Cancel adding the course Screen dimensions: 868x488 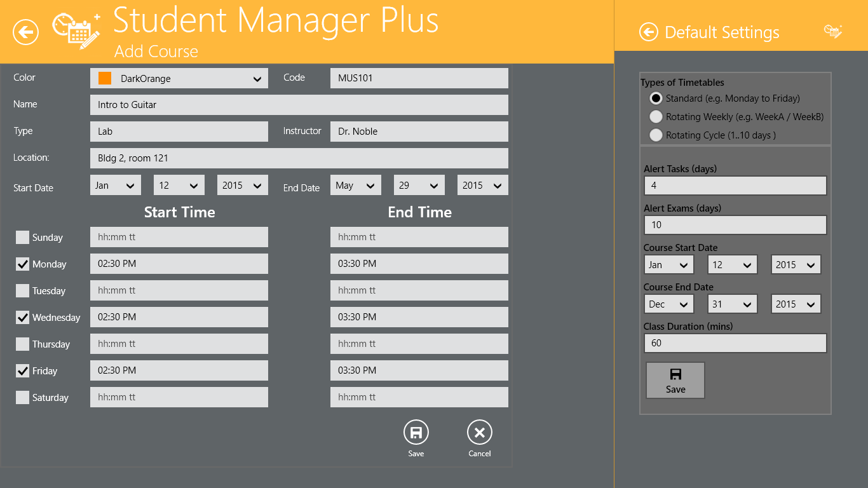point(479,433)
